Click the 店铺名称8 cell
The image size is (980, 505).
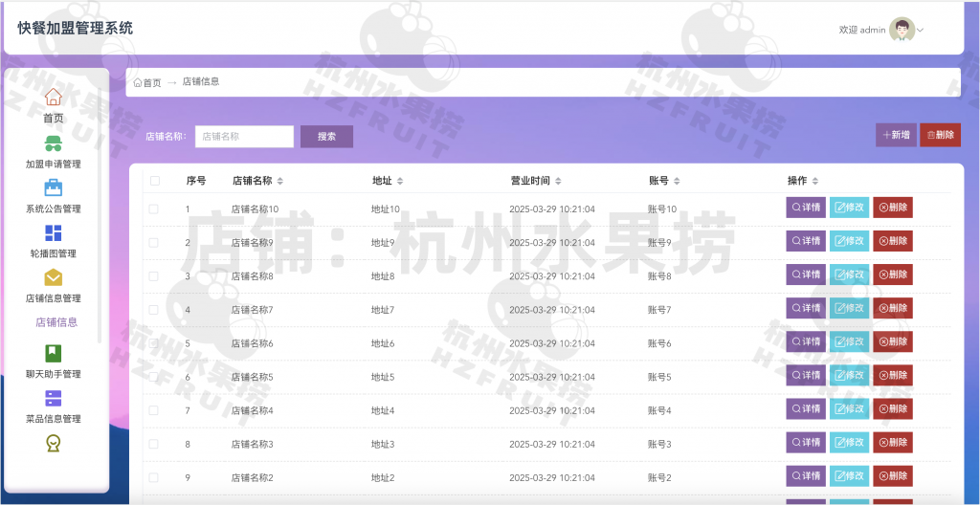click(253, 276)
